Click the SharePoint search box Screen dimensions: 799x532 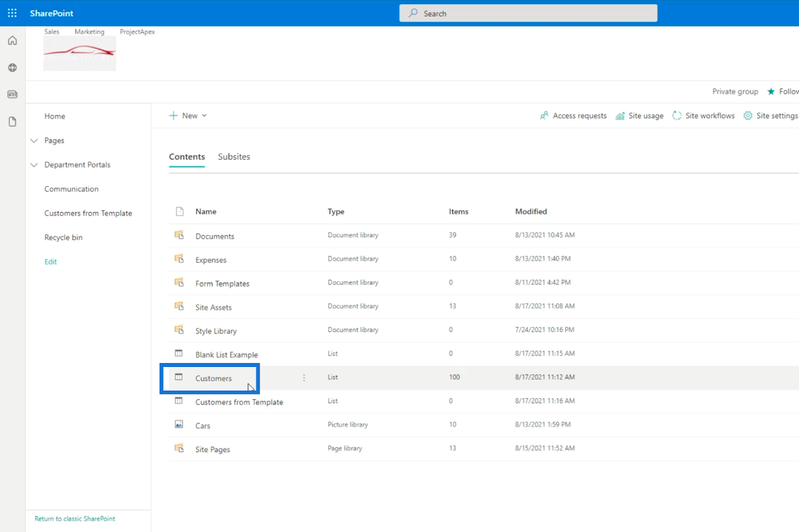click(528, 13)
